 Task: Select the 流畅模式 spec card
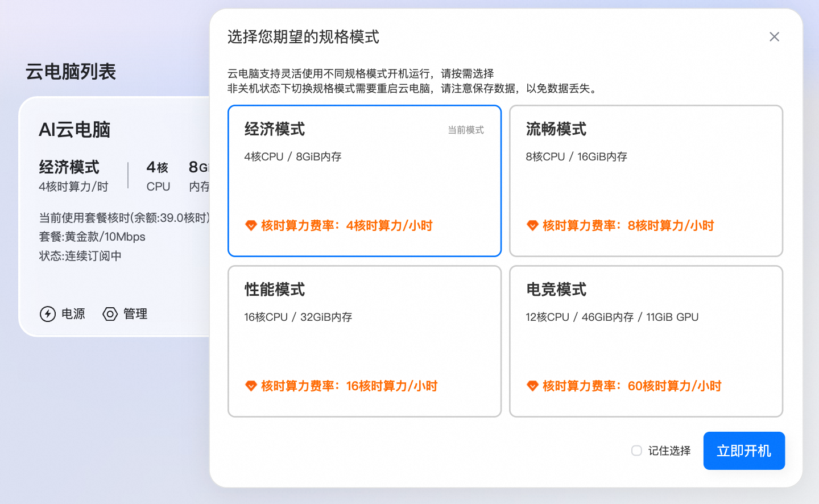[x=646, y=181]
